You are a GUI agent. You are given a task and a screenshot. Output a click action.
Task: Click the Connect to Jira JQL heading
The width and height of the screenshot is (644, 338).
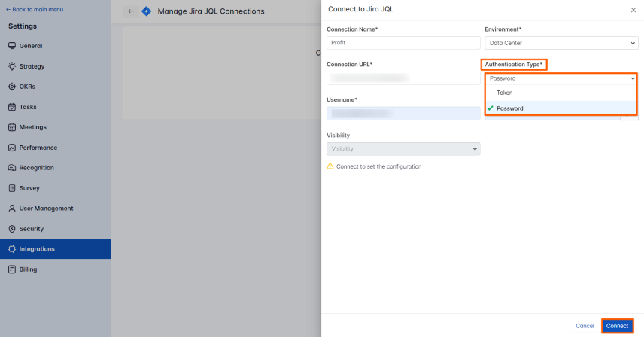360,9
